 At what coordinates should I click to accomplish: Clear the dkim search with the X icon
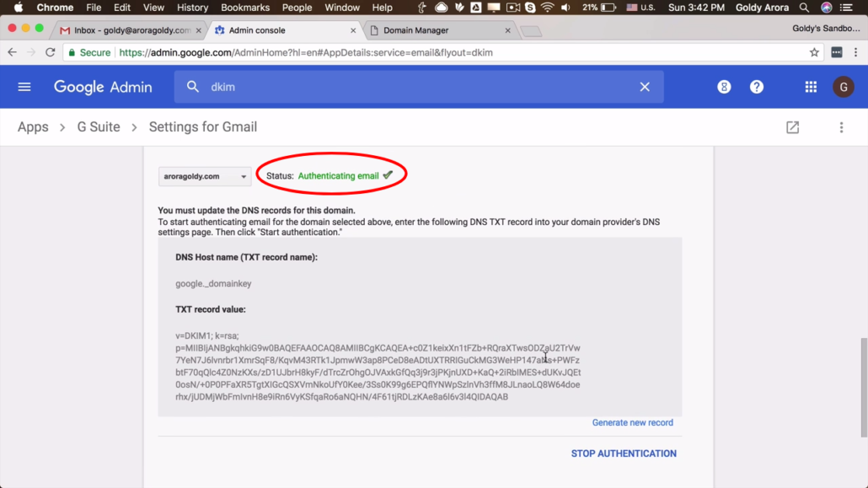(645, 87)
